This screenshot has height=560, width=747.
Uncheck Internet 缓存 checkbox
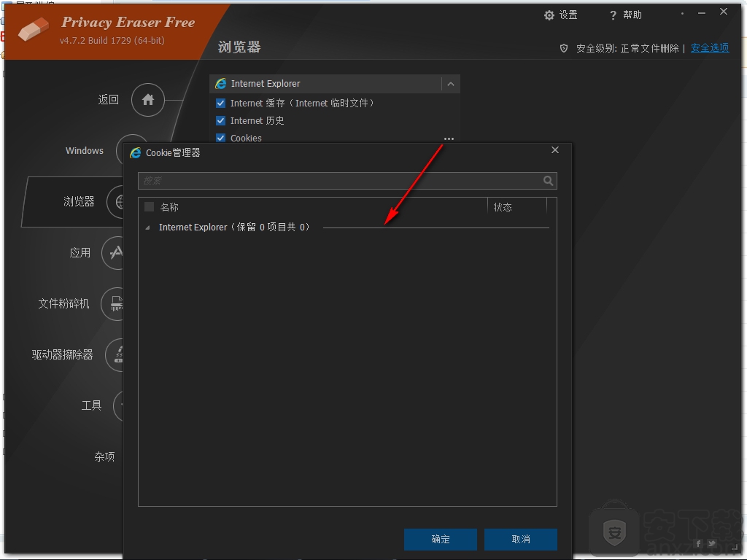click(x=220, y=103)
